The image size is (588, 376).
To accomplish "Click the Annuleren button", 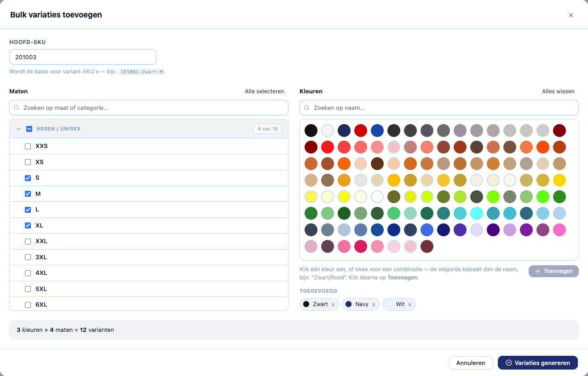I will pos(471,363).
